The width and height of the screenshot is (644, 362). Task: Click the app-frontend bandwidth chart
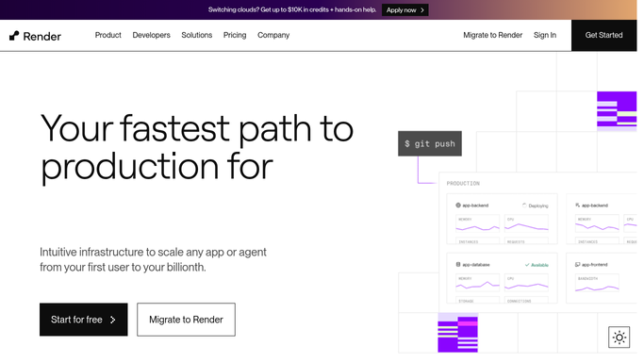(597, 283)
